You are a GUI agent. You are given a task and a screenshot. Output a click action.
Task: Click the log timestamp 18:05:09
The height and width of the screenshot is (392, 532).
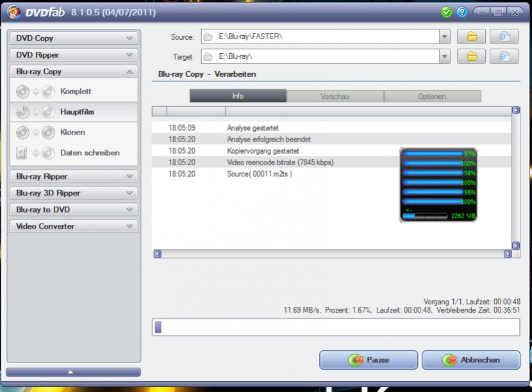(x=182, y=128)
